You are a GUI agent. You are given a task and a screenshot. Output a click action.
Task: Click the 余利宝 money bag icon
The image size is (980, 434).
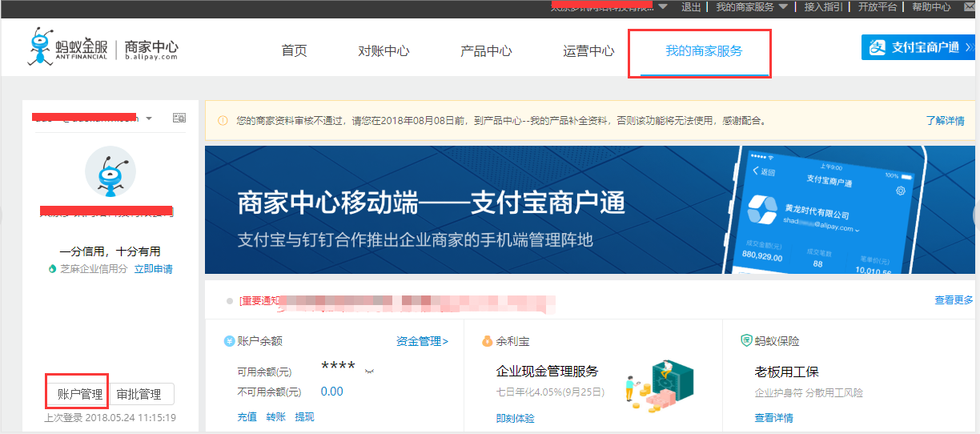click(487, 341)
